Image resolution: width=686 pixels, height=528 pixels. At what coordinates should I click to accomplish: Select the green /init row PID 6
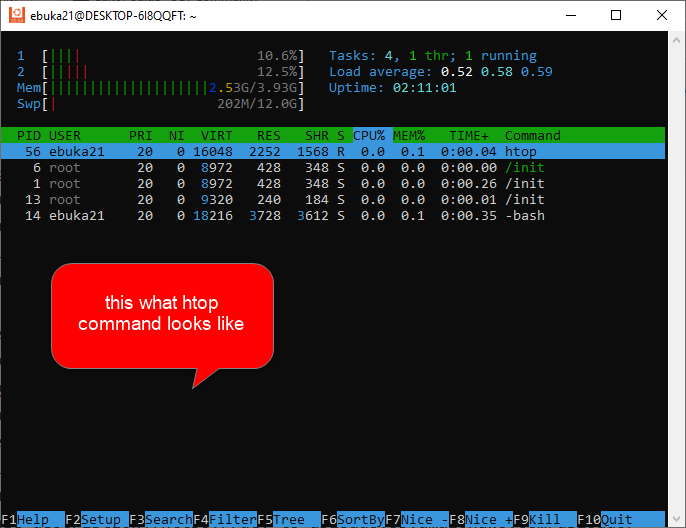(333, 168)
